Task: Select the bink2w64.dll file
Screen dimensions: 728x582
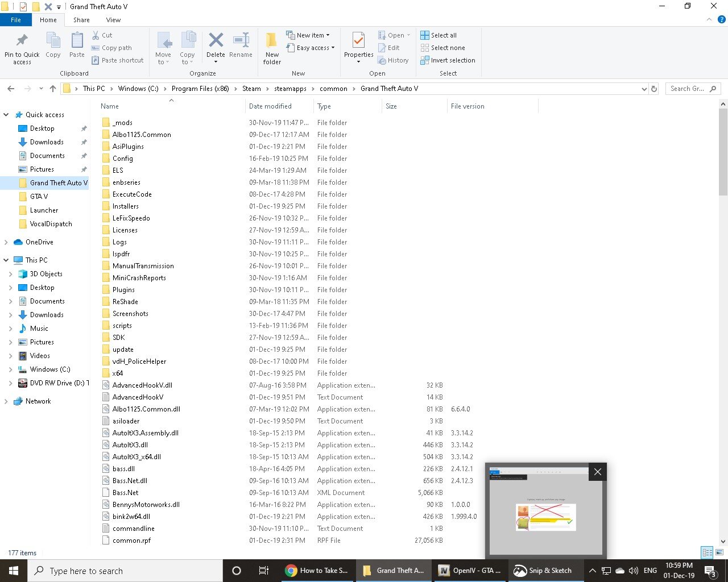Action: [131, 517]
